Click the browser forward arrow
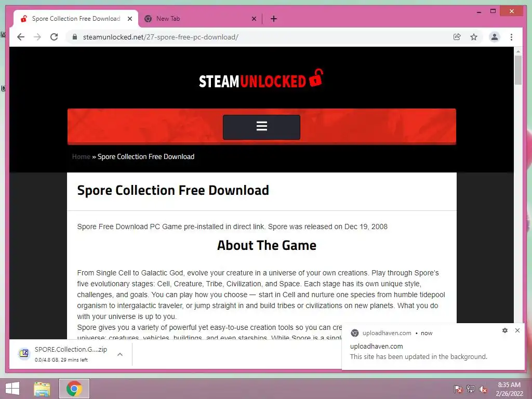532x399 pixels. 37,37
